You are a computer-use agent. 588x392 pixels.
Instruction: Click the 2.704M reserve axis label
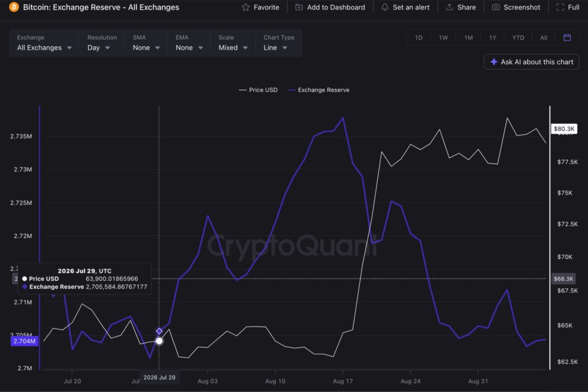pos(24,341)
